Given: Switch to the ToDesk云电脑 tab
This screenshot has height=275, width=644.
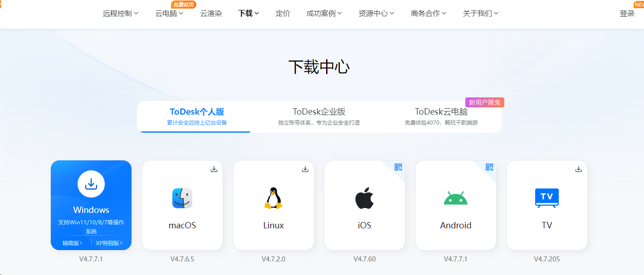Looking at the screenshot, I should point(441,116).
